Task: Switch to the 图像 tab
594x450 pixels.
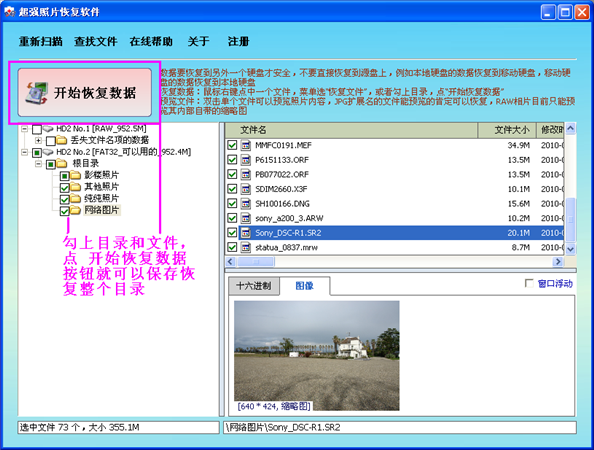Action: tap(305, 286)
